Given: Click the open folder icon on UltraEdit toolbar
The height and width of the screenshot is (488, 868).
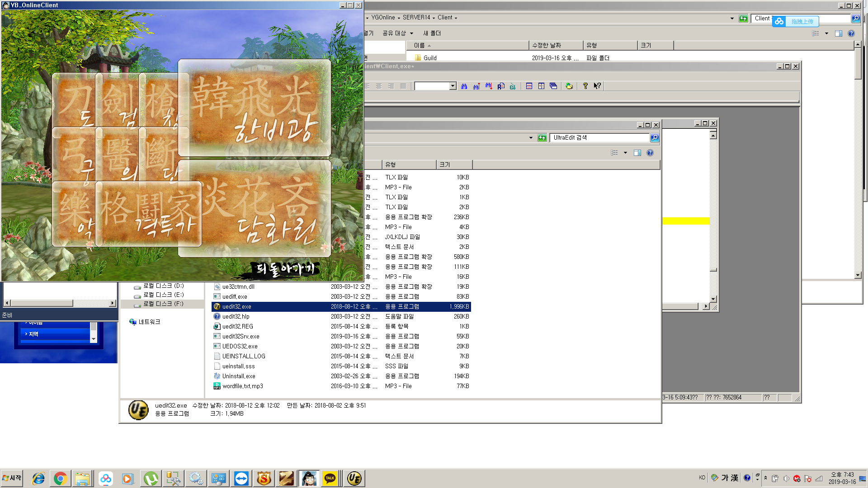Looking at the screenshot, I should coord(569,86).
